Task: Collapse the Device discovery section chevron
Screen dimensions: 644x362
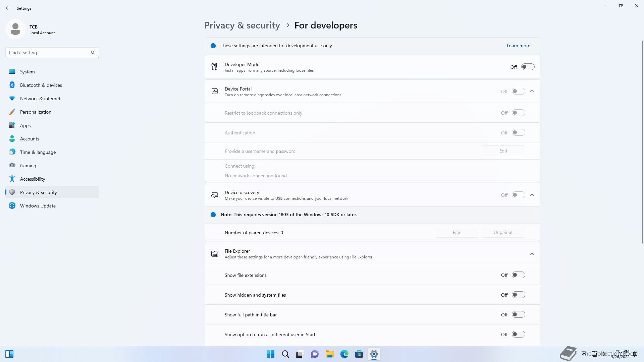Action: point(532,195)
